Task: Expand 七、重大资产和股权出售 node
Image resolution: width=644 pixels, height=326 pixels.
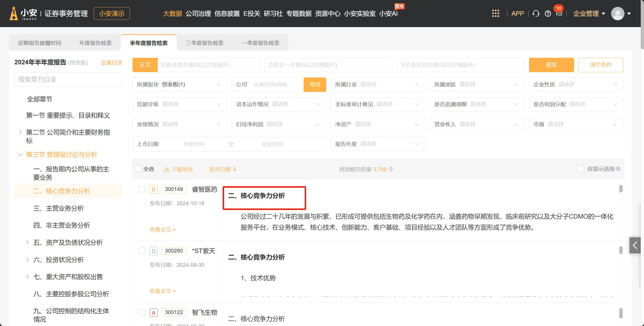Action: [x=27, y=277]
